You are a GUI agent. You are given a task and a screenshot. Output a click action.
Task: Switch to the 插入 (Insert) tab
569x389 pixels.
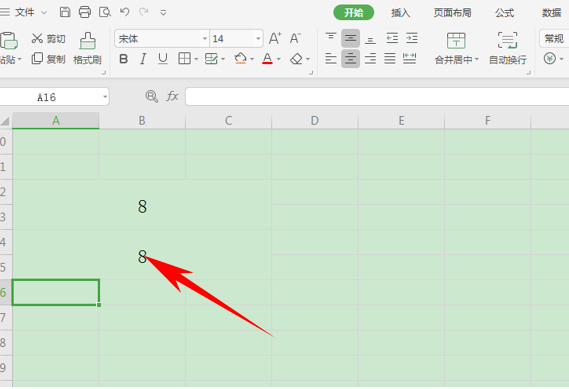(400, 13)
